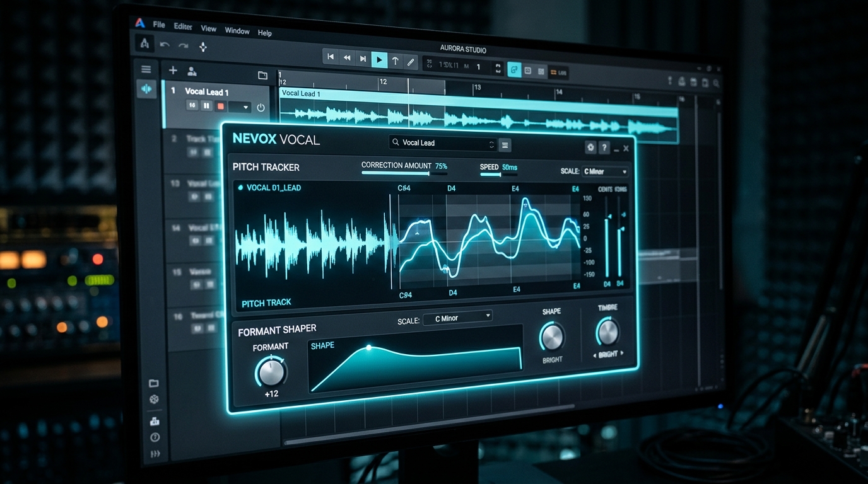Open the Formant Shaper scale C Minor dropdown
Viewport: 868px width, 484px height.
(457, 318)
